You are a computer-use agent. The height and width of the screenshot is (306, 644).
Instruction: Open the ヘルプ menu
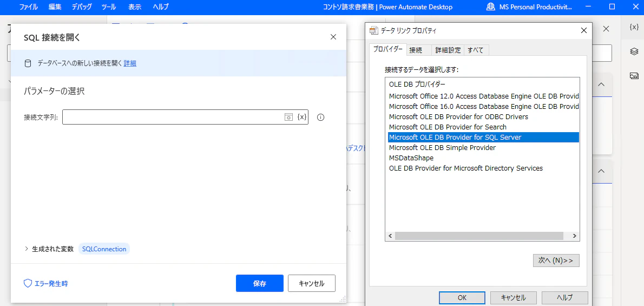tap(161, 7)
